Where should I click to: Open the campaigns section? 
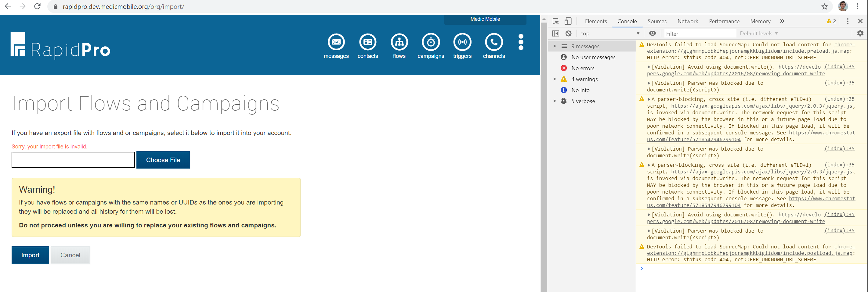tap(431, 46)
